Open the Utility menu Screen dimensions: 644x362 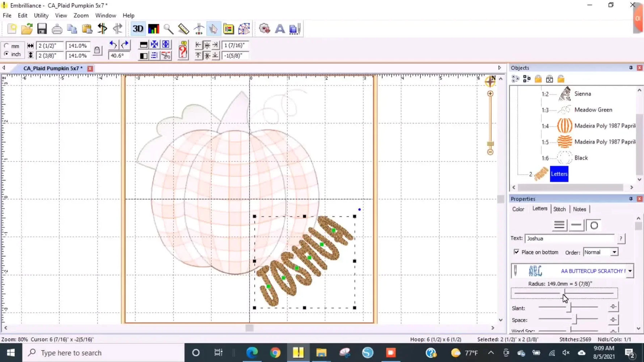tap(41, 15)
